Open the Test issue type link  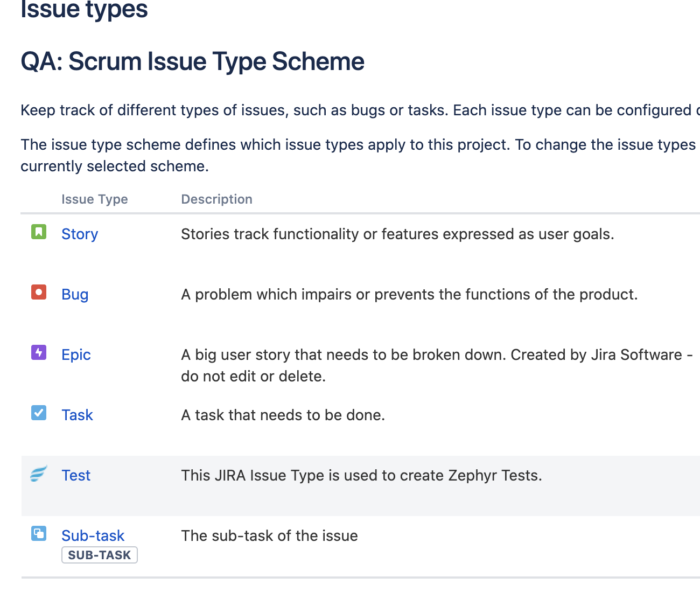pyautogui.click(x=76, y=476)
